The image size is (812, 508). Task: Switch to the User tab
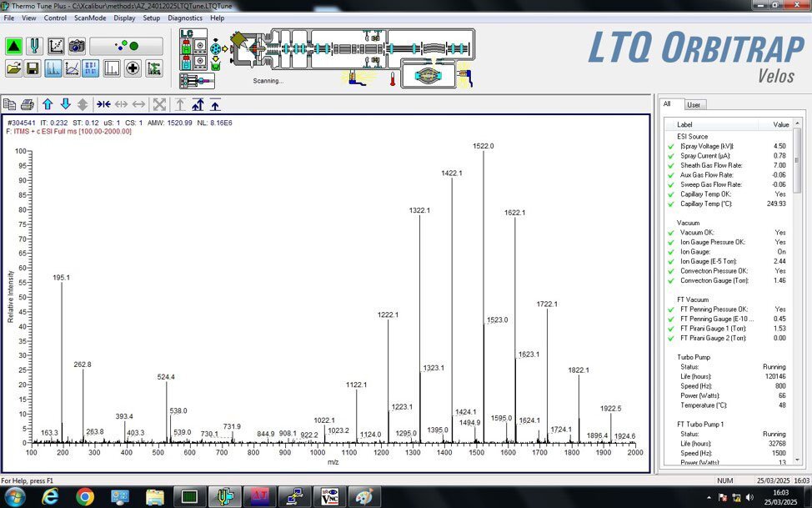click(x=694, y=105)
